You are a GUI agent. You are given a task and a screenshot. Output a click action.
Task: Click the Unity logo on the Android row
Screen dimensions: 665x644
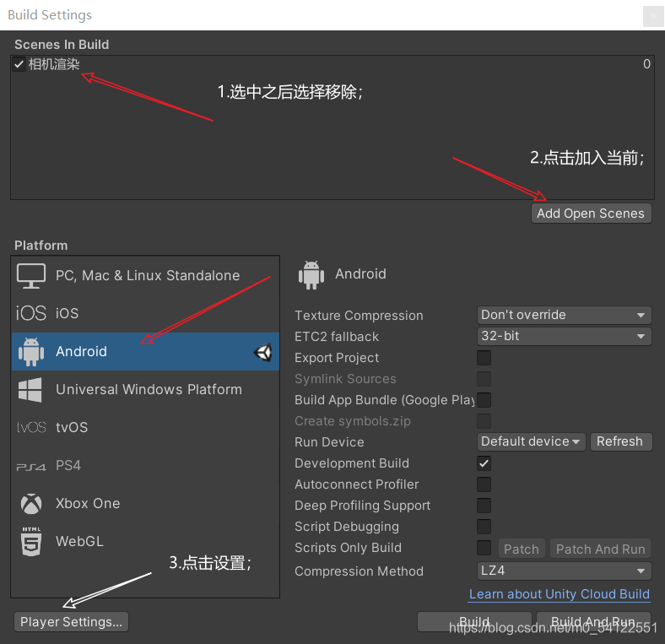[x=263, y=352]
